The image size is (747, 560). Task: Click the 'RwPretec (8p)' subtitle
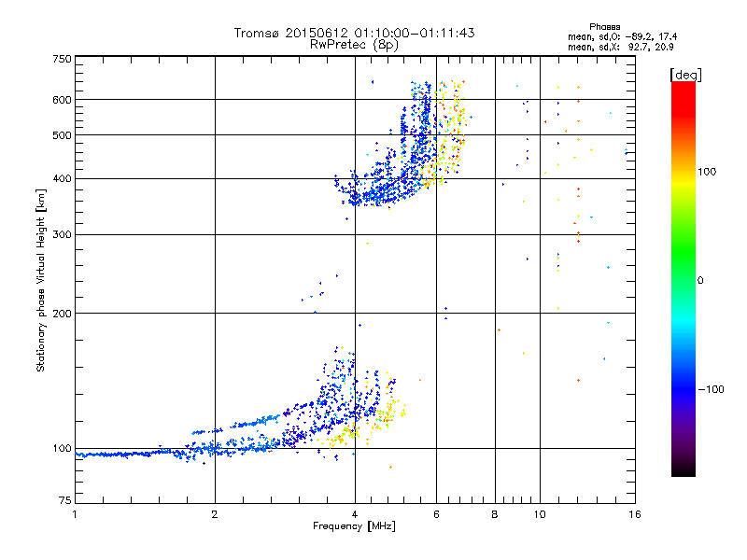(354, 45)
